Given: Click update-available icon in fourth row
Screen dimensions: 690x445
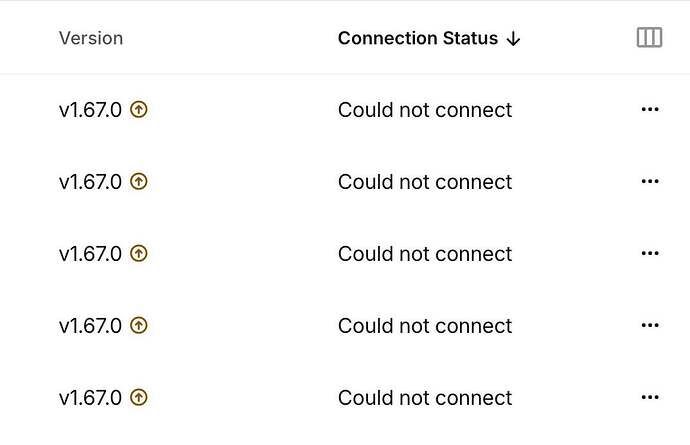Looking at the screenshot, I should [139, 326].
